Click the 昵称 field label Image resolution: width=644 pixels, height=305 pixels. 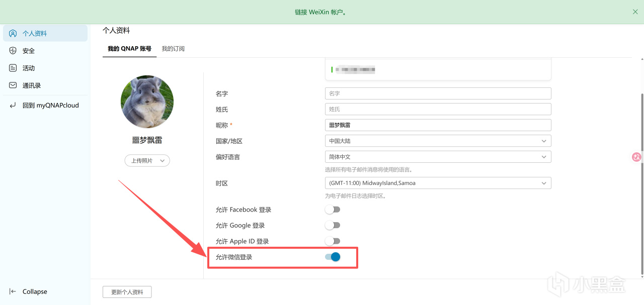[x=222, y=125]
